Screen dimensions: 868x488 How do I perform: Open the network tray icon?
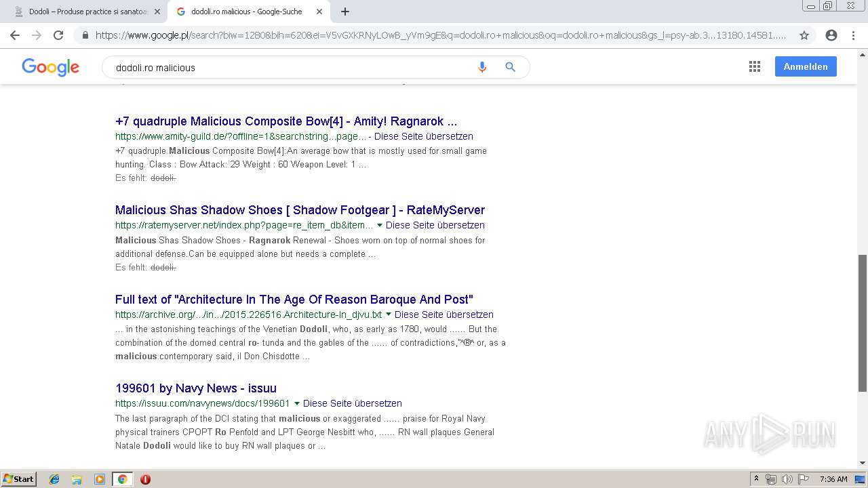pos(771,479)
